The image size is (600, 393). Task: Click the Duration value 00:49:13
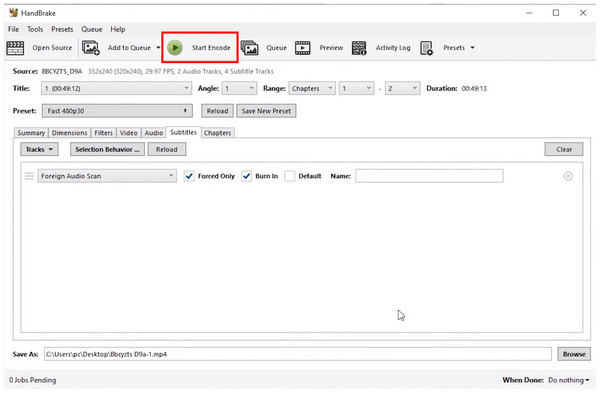[474, 88]
